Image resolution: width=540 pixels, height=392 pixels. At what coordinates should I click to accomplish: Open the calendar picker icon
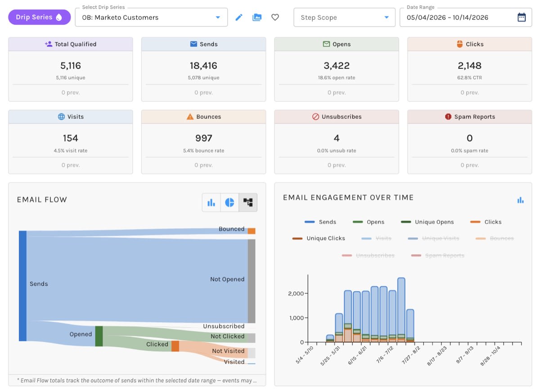pos(522,18)
